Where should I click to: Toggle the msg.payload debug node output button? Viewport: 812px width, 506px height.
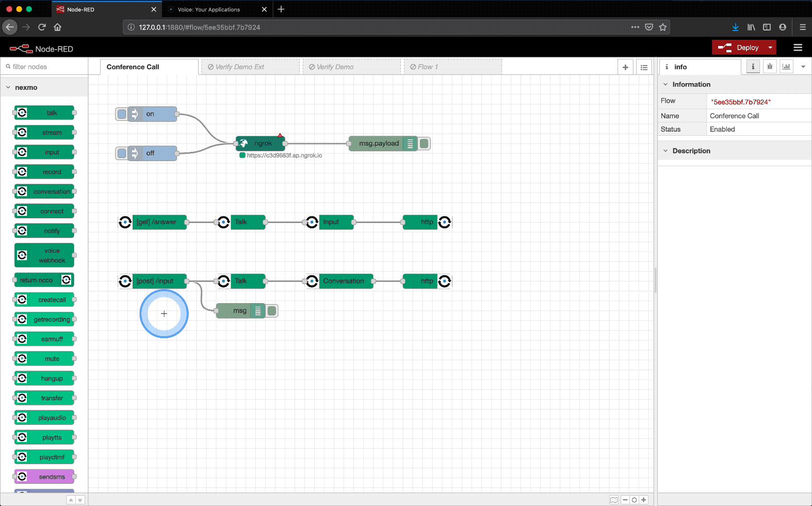[x=424, y=144]
